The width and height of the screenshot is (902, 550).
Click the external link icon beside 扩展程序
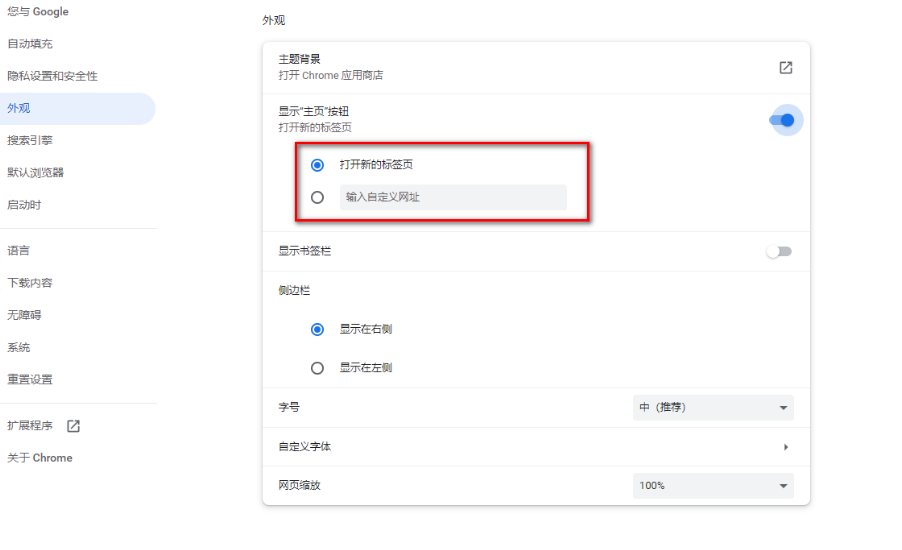coord(73,426)
